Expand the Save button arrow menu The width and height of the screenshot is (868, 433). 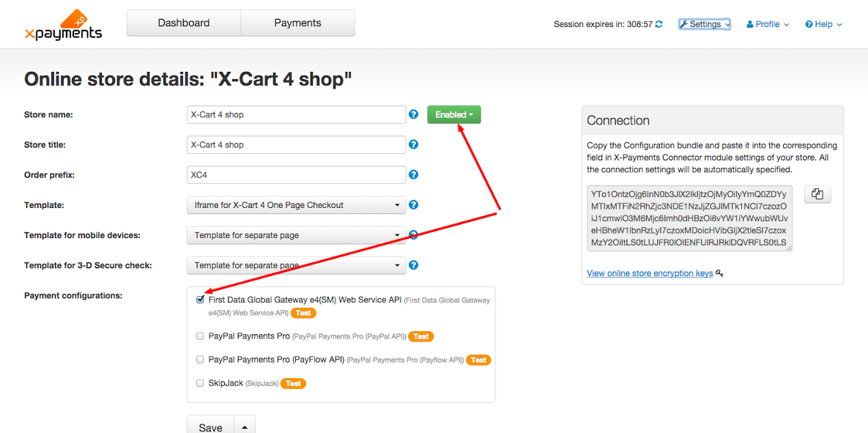coord(245,427)
